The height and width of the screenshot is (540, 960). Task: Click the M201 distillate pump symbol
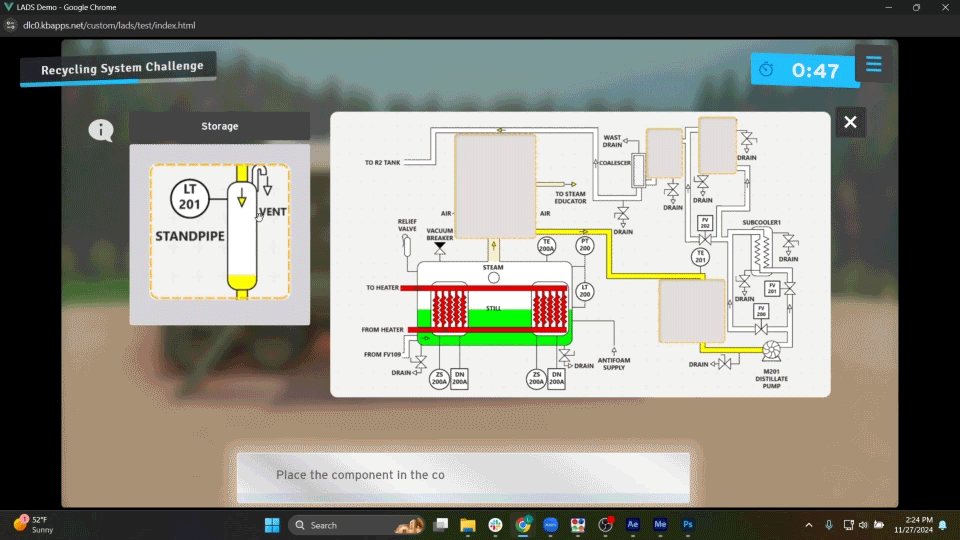tap(771, 351)
